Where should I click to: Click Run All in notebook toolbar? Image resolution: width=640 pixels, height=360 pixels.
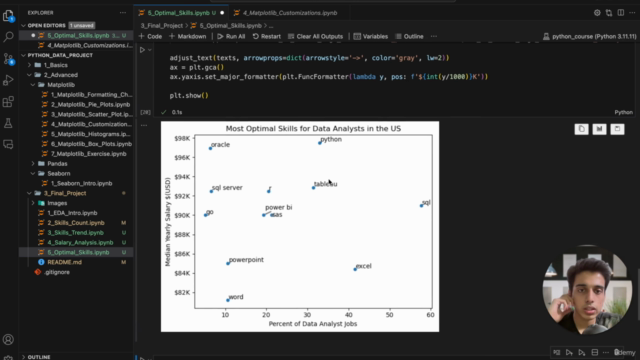231,36
